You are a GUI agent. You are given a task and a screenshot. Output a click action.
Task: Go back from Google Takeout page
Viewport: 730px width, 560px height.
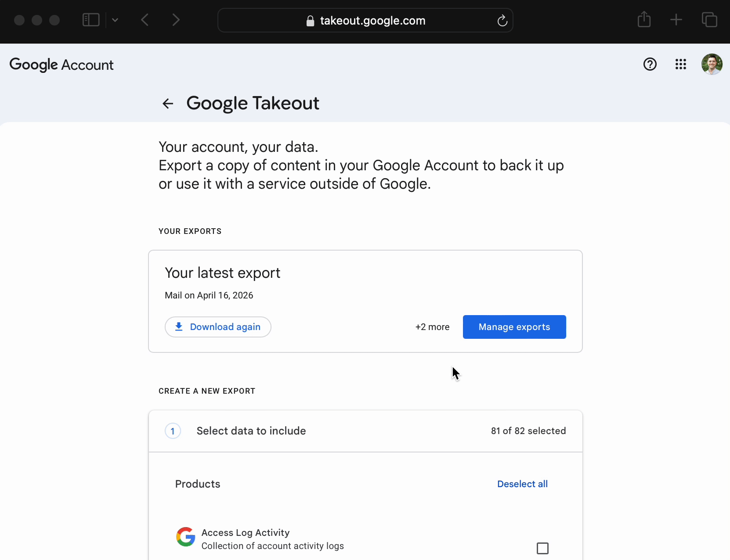pos(168,104)
